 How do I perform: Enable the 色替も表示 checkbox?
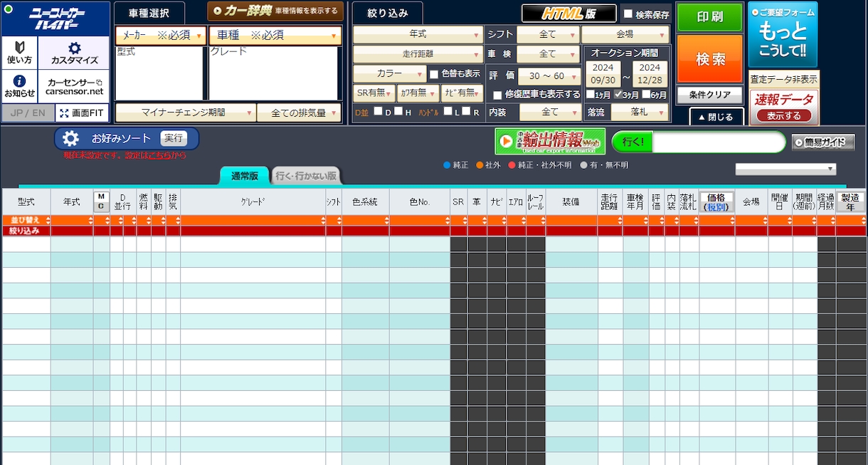point(434,74)
